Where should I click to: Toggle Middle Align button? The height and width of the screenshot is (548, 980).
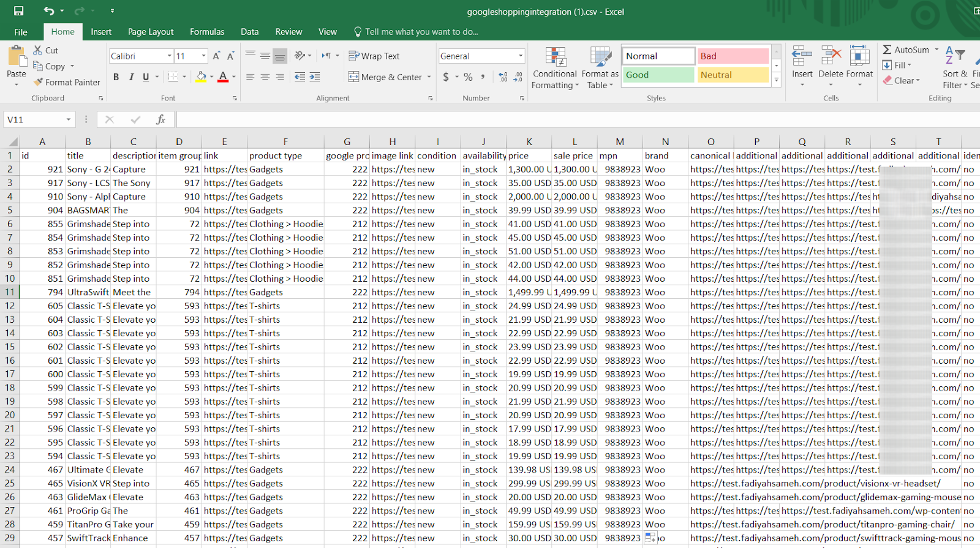265,56
